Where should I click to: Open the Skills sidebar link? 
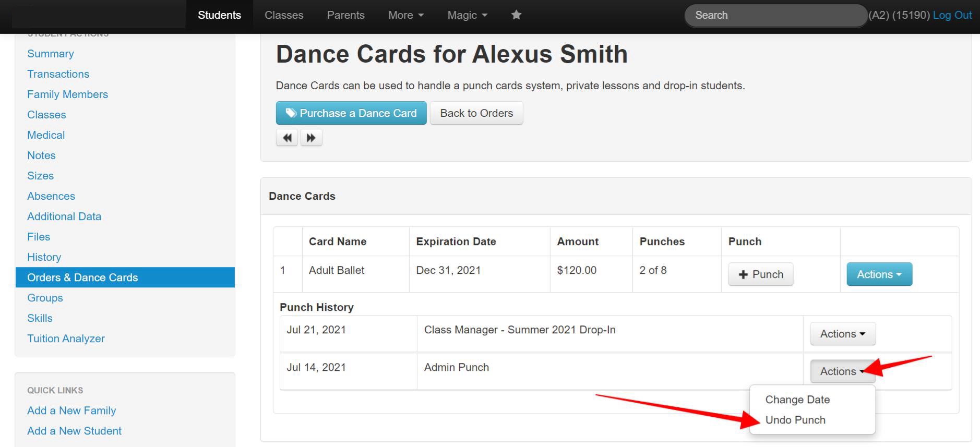pos(40,318)
